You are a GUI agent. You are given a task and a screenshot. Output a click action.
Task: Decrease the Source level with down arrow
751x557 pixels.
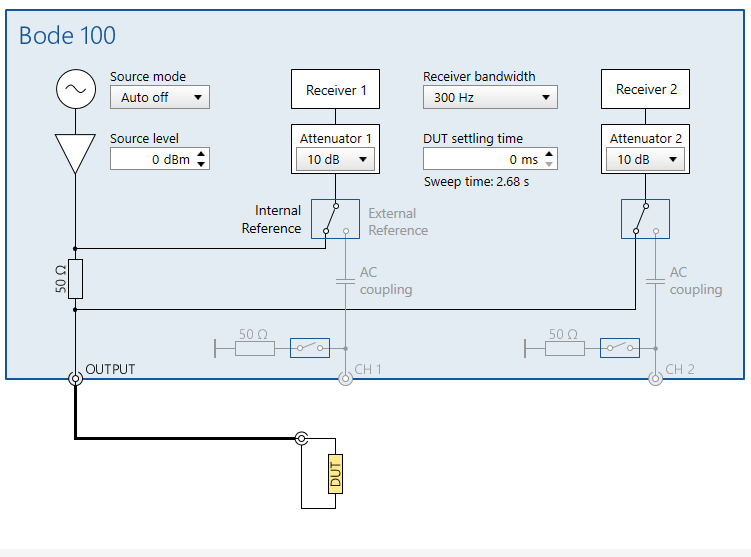(x=201, y=164)
